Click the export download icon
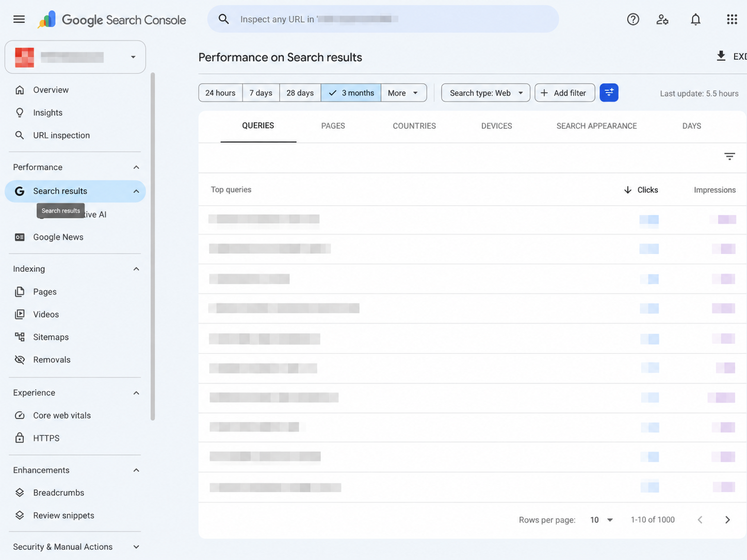This screenshot has height=560, width=747. [x=721, y=56]
